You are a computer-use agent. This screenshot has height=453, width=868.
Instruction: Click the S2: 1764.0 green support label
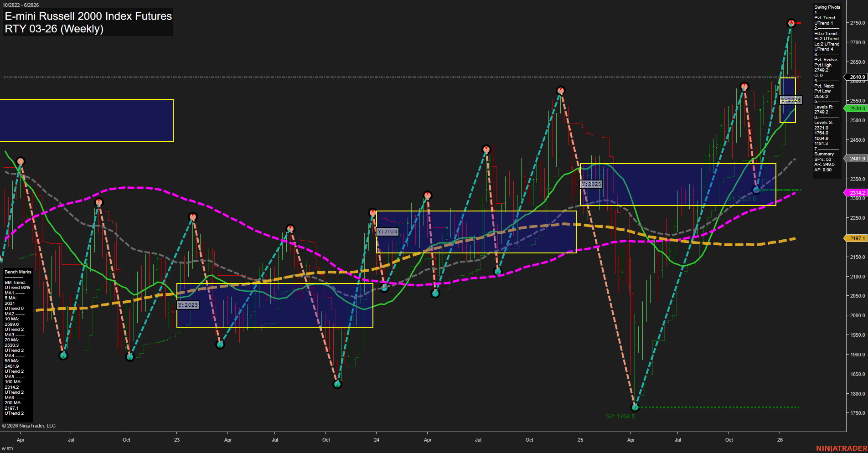click(620, 415)
